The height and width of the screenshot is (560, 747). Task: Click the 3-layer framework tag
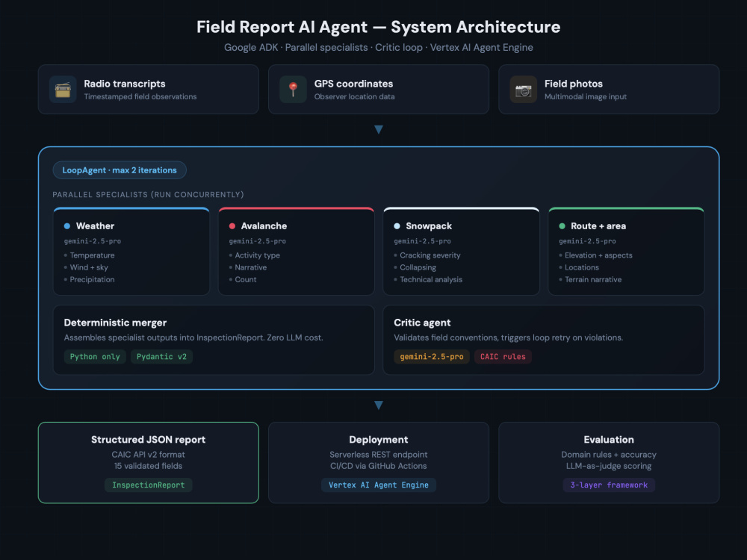pos(609,485)
